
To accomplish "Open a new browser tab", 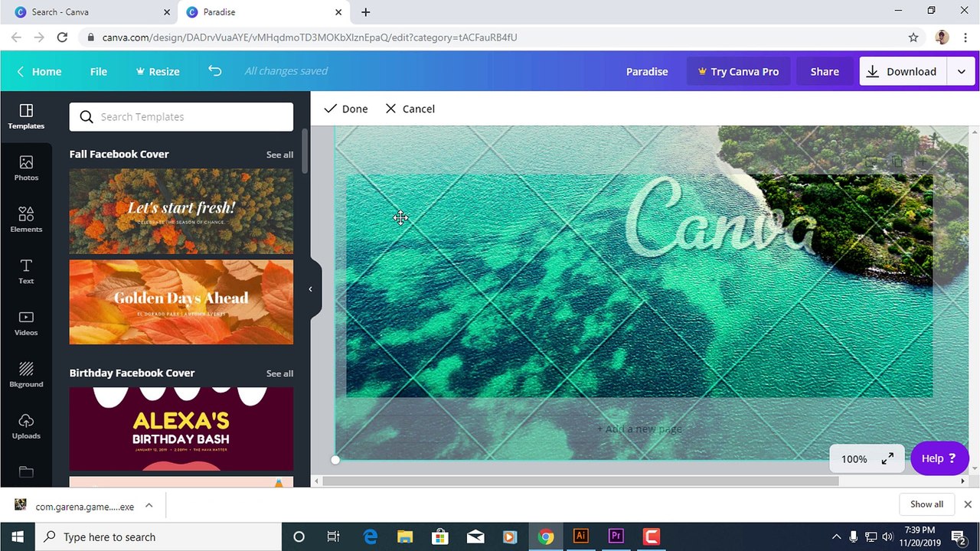I will click(366, 12).
